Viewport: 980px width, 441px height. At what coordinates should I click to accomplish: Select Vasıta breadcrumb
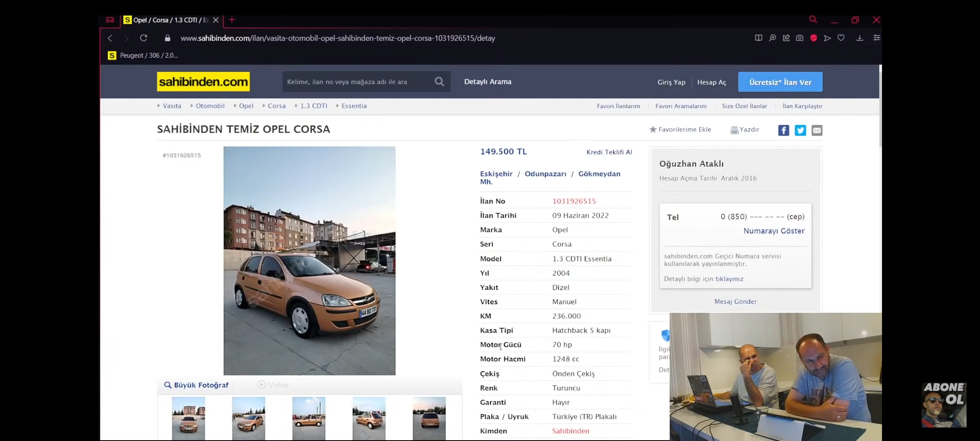click(x=172, y=106)
